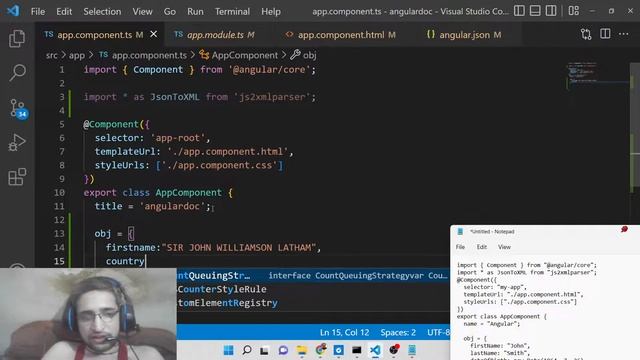The height and width of the screenshot is (360, 640).
Task: Open the Edit menu in VS Code
Action: coord(64,11)
